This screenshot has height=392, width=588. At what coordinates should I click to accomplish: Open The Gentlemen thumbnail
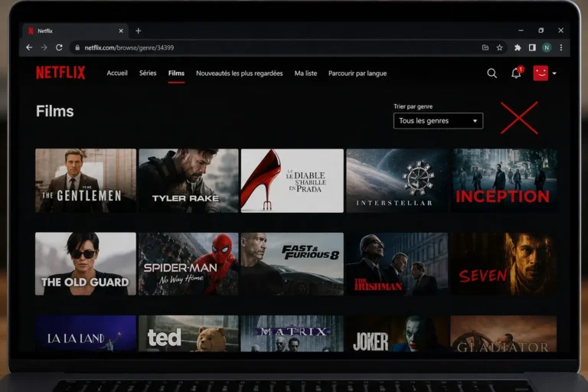[x=86, y=181]
